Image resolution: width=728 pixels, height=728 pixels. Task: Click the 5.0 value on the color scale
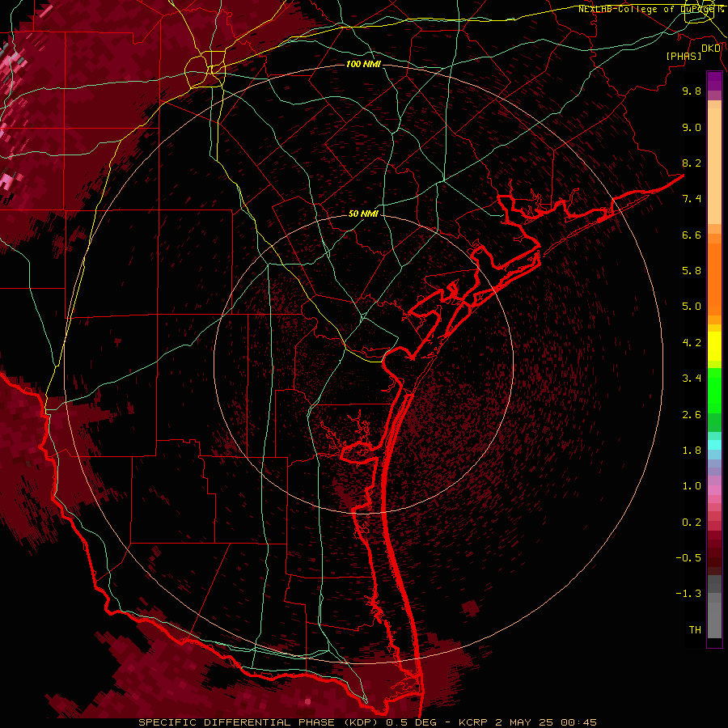(x=692, y=307)
